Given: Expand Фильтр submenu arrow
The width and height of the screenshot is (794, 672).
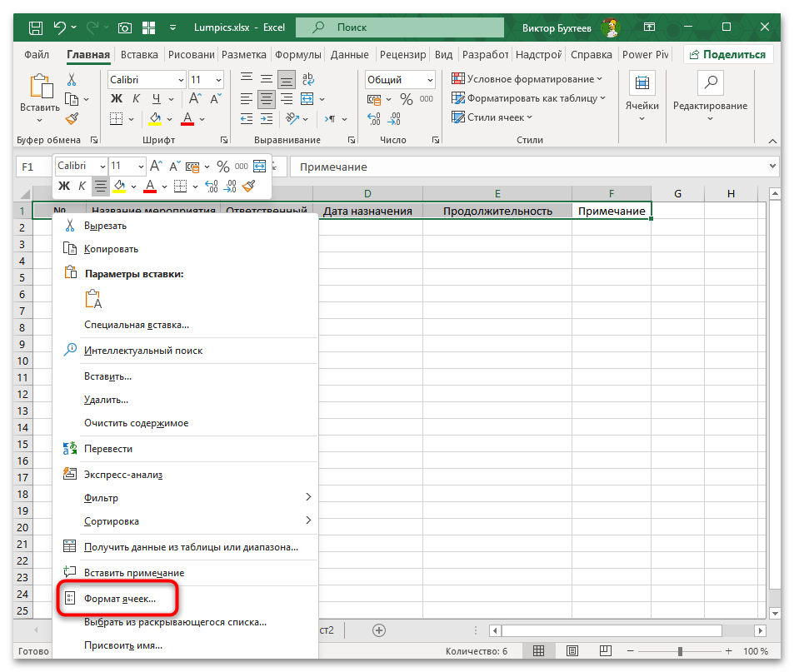Looking at the screenshot, I should click(x=308, y=497).
